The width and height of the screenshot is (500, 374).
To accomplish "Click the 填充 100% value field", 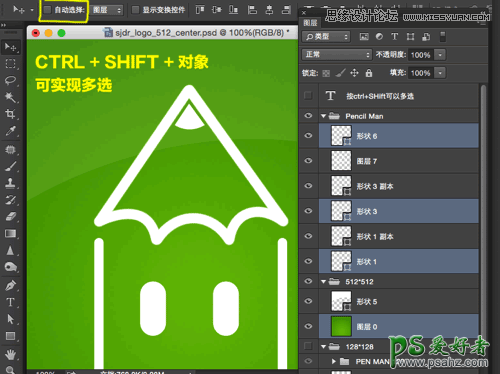I will point(421,73).
